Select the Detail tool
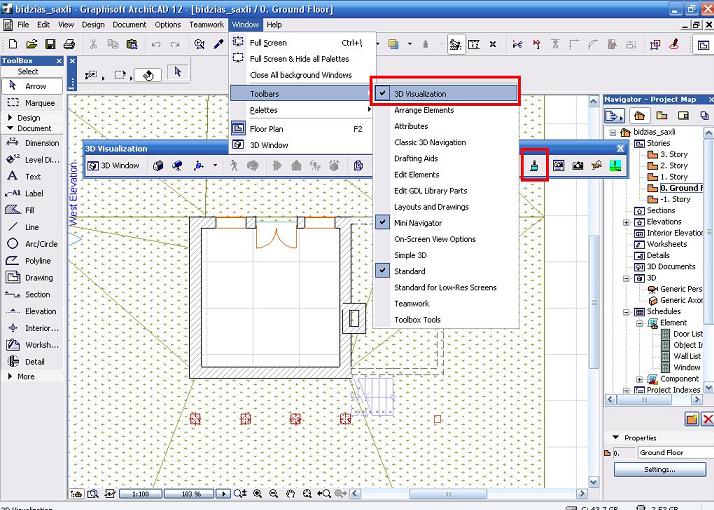 tap(32, 362)
